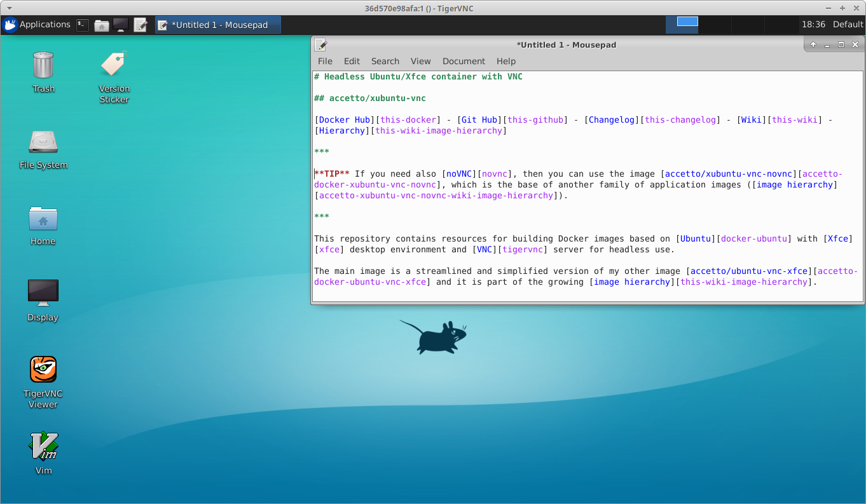
Task: Minimize the Mousepad window
Action: (x=827, y=44)
